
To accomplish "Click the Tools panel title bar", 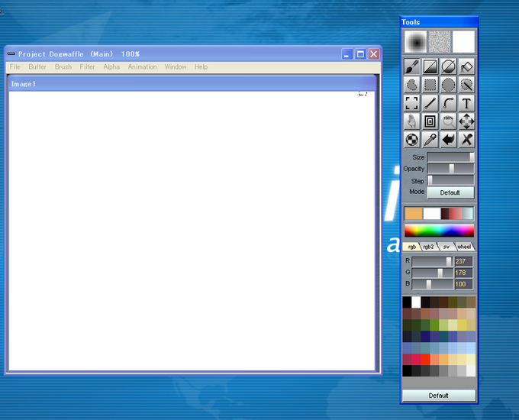I will tap(439, 22).
